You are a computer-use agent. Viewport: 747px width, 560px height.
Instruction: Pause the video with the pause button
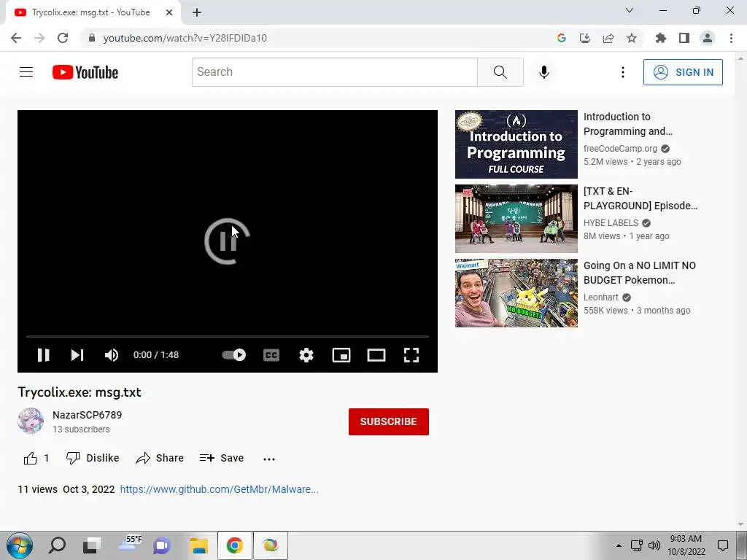pos(43,355)
